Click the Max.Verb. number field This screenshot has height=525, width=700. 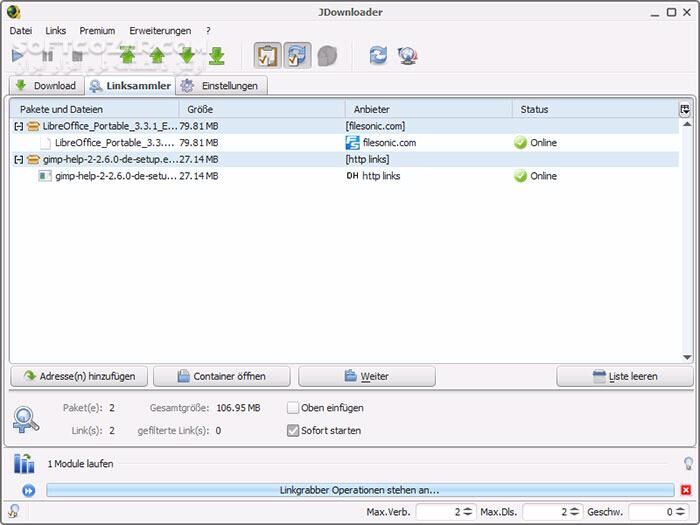(x=438, y=512)
